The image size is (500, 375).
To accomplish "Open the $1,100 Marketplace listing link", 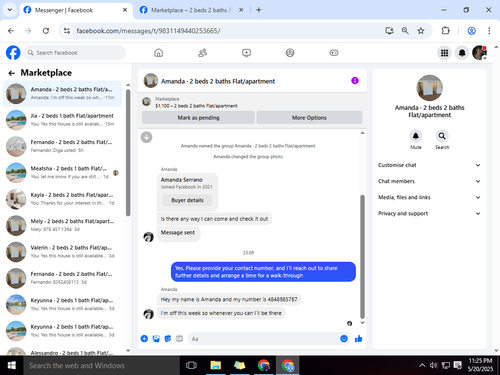I will (x=196, y=106).
